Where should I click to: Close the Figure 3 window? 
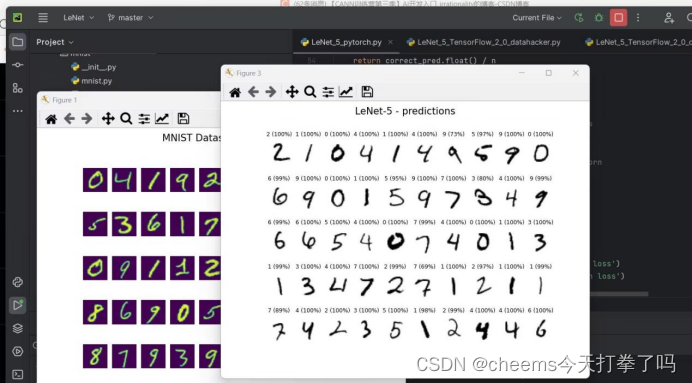coord(575,73)
